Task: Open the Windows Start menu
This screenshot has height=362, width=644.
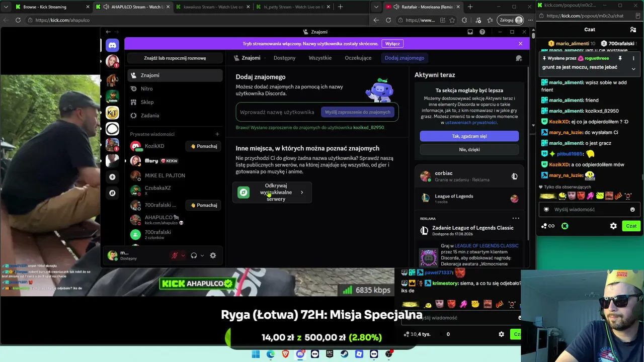Action: coord(256,354)
